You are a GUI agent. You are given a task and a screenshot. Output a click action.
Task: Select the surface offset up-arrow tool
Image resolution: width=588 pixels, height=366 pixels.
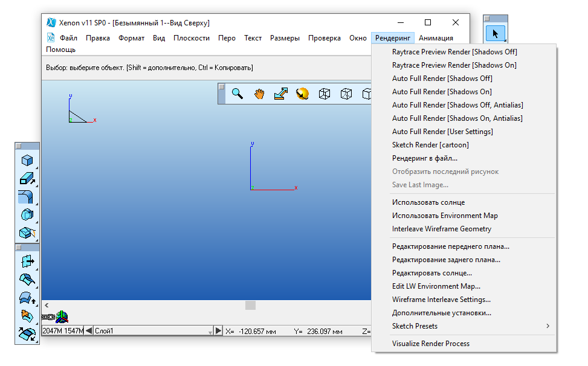coord(27,298)
